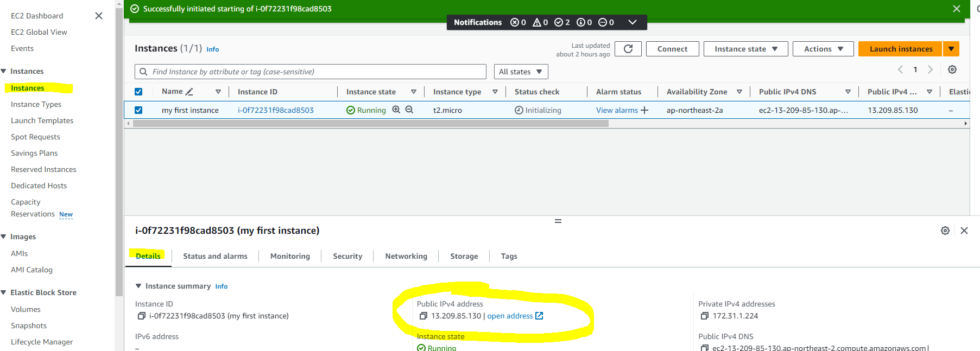This screenshot has height=351, width=980.
Task: Click the panel resize handle icon
Action: 558,221
